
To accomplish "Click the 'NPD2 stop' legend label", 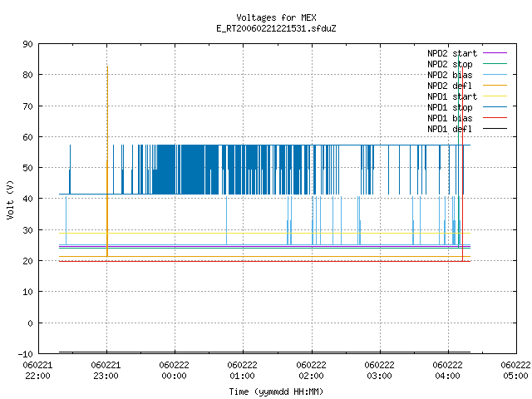I will [x=450, y=64].
